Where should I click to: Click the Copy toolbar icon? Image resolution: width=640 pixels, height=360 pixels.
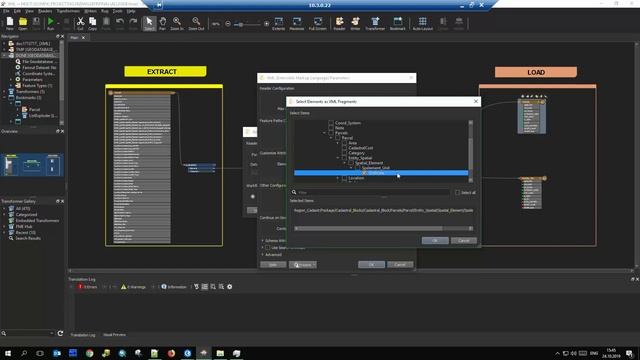coord(93,23)
